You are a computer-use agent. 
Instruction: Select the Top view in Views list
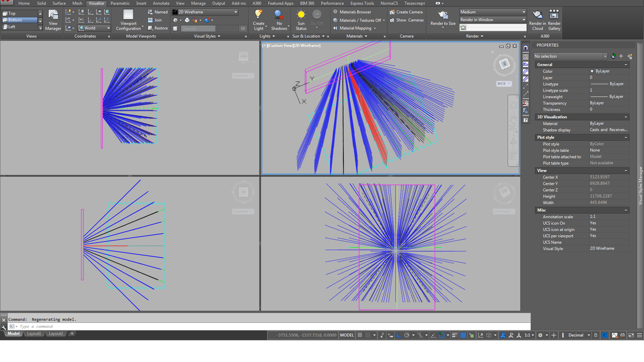pyautogui.click(x=20, y=14)
